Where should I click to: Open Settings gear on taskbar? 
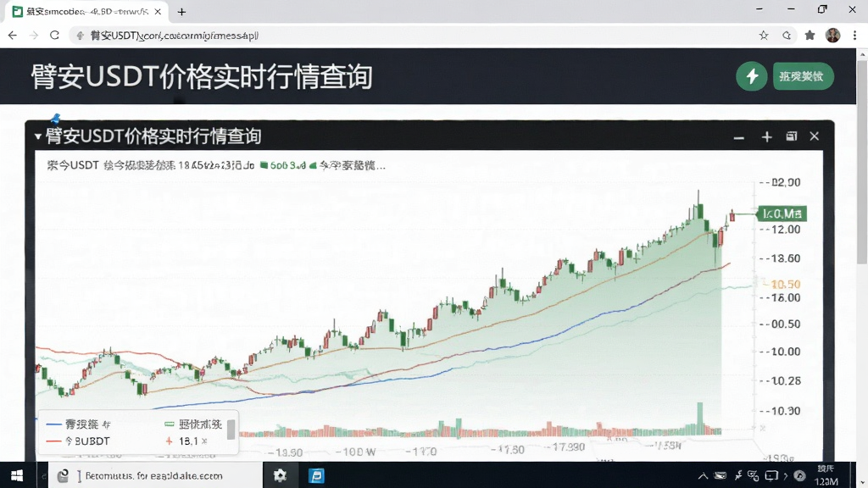(280, 476)
